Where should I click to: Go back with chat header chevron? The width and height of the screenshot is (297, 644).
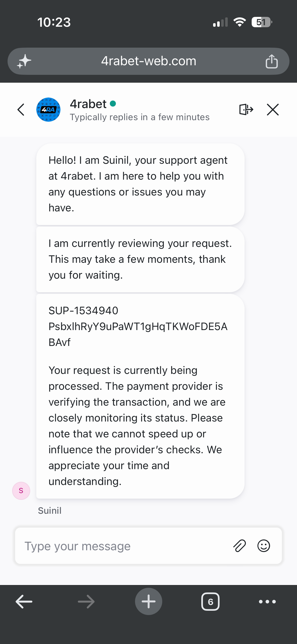click(21, 110)
